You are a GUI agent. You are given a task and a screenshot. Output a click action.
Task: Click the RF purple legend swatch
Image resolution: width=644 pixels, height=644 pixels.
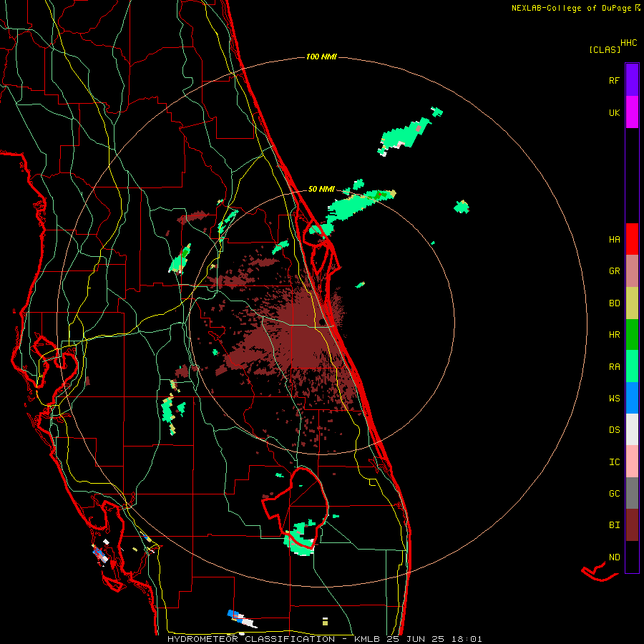click(632, 80)
